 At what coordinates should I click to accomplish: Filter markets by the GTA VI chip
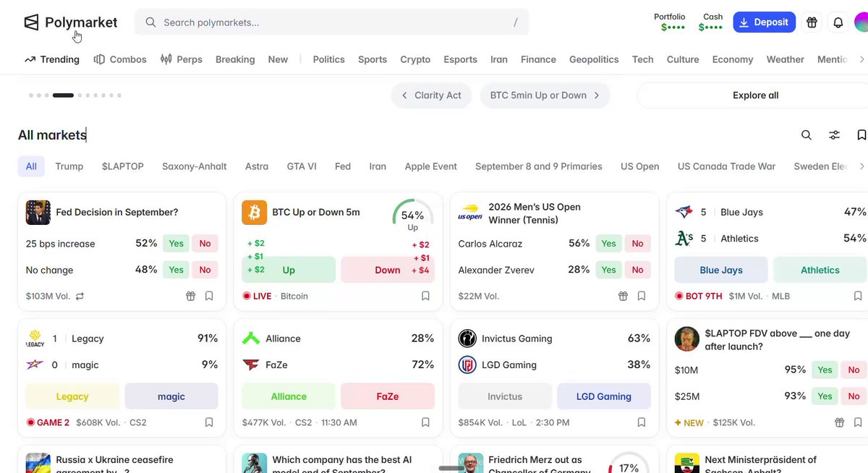pos(302,166)
